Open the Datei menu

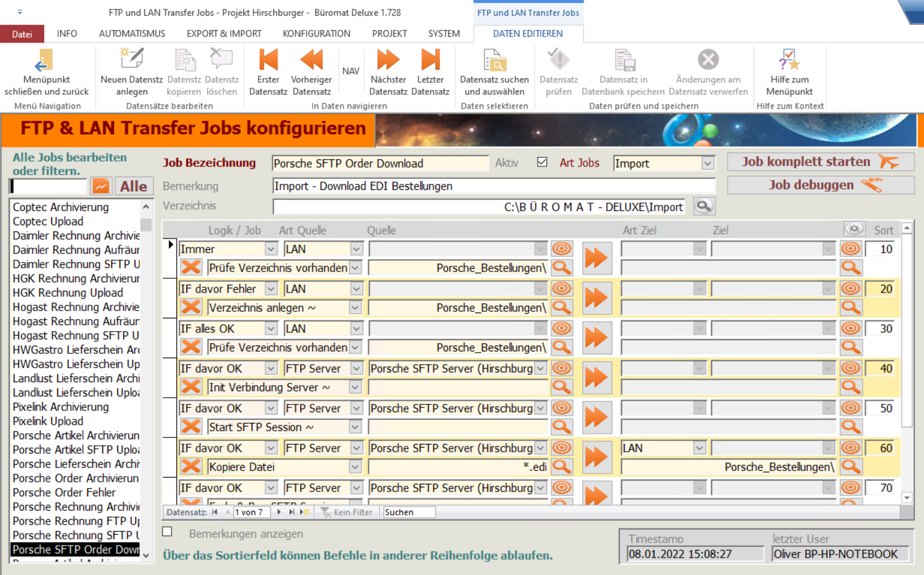22,34
